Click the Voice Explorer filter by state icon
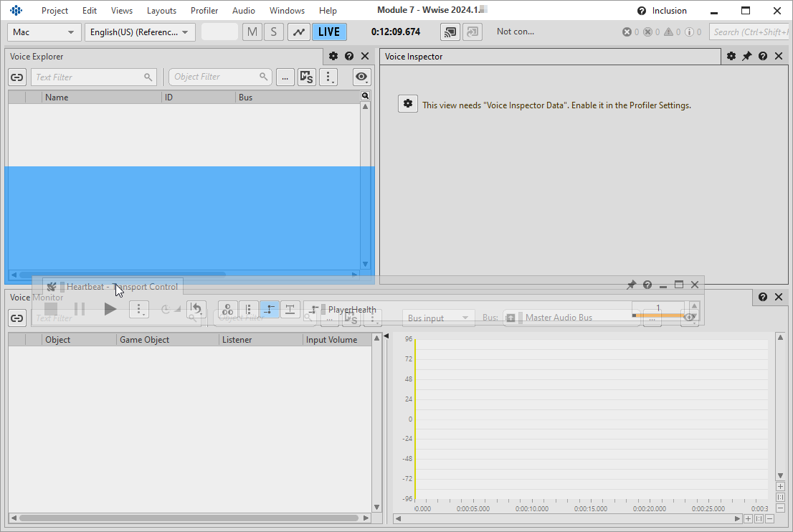Viewport: 793px width, 532px height. click(x=306, y=77)
